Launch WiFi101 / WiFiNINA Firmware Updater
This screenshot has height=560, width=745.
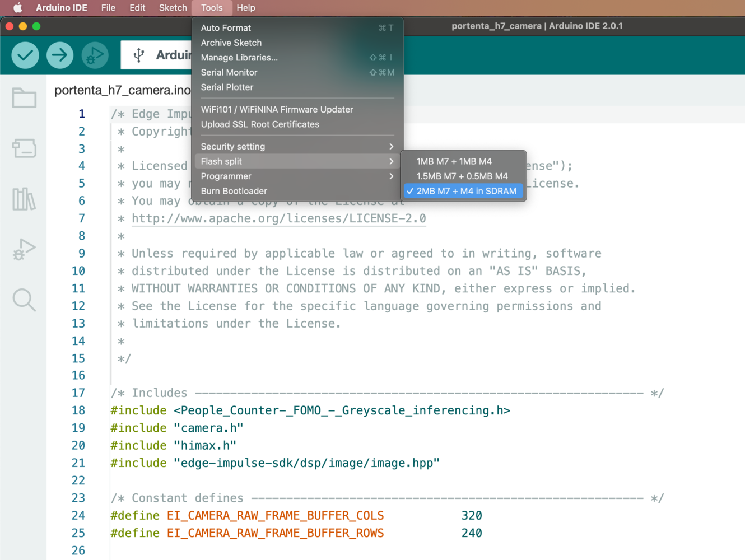[297, 109]
